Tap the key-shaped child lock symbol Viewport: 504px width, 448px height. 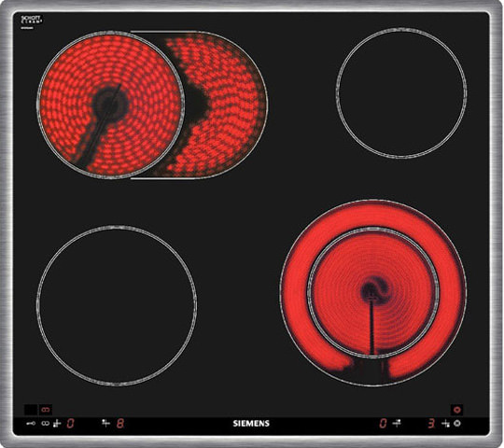31,424
